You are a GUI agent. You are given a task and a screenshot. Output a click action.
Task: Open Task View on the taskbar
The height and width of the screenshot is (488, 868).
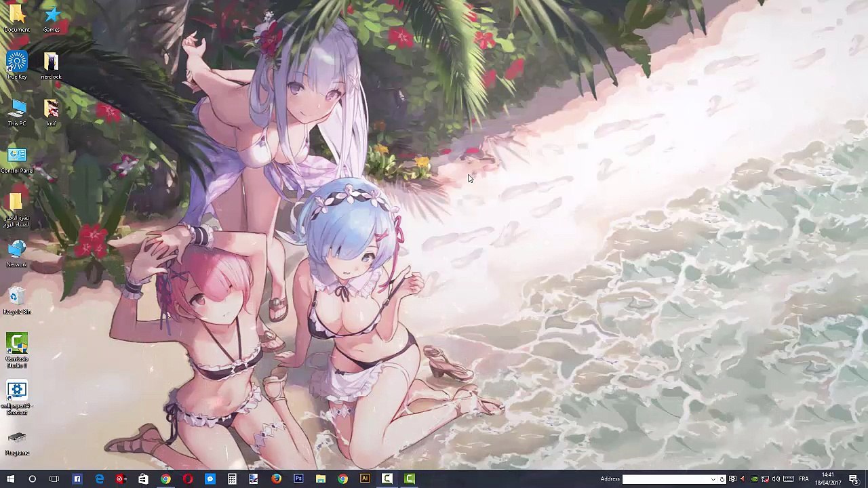pos(54,479)
